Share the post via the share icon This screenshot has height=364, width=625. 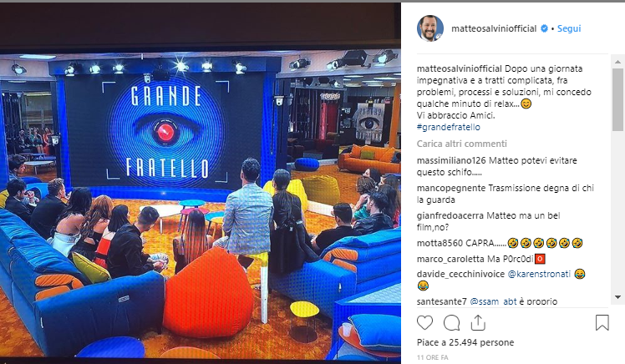(478, 322)
